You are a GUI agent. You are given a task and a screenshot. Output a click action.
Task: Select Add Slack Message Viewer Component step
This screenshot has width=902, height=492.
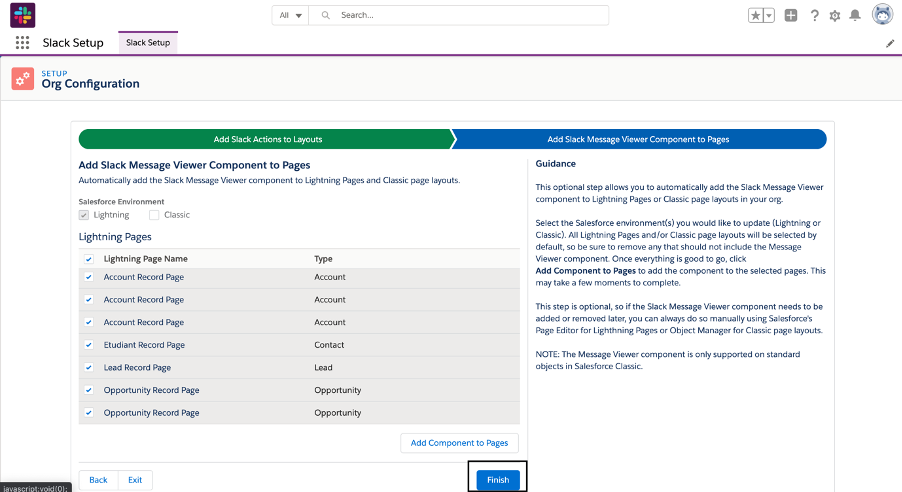point(638,139)
